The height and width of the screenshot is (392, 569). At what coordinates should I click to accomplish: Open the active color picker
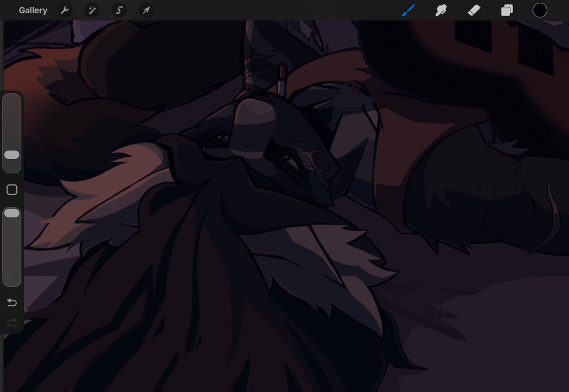540,10
